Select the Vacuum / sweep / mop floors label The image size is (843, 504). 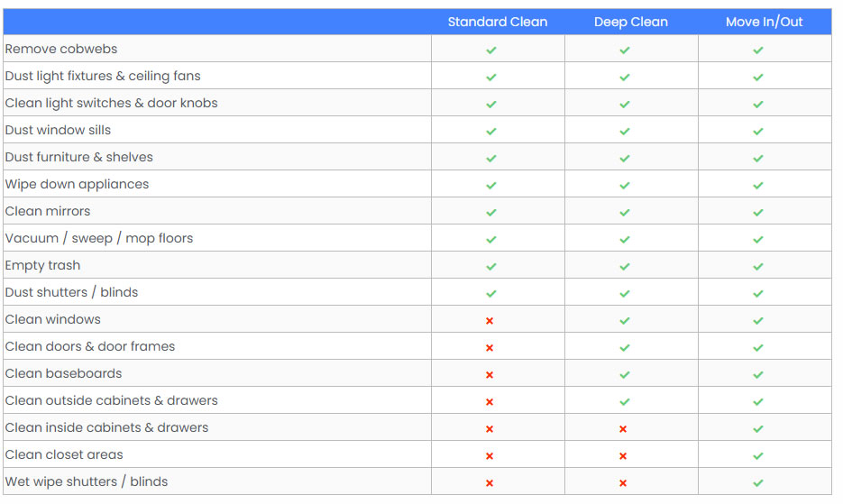point(99,238)
